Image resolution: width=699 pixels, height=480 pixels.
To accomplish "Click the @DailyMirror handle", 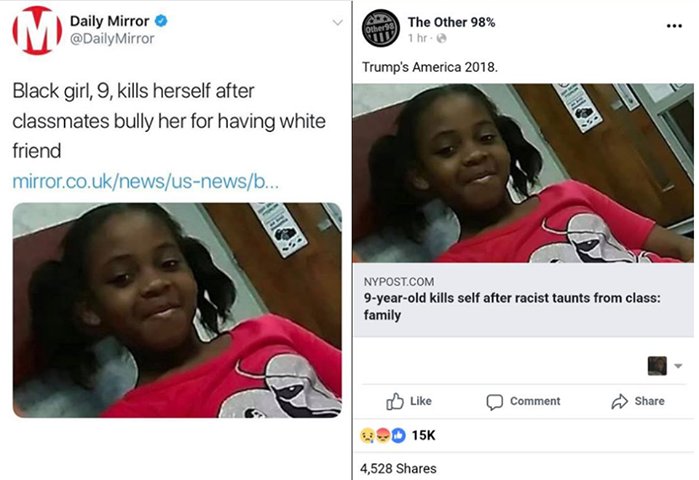I will pyautogui.click(x=112, y=39).
